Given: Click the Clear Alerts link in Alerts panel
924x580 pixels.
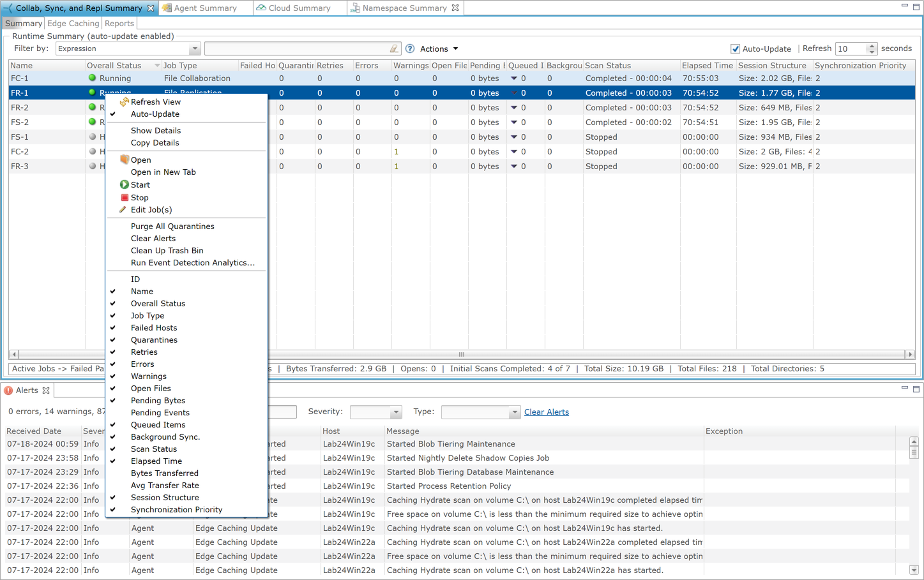Looking at the screenshot, I should pyautogui.click(x=547, y=412).
